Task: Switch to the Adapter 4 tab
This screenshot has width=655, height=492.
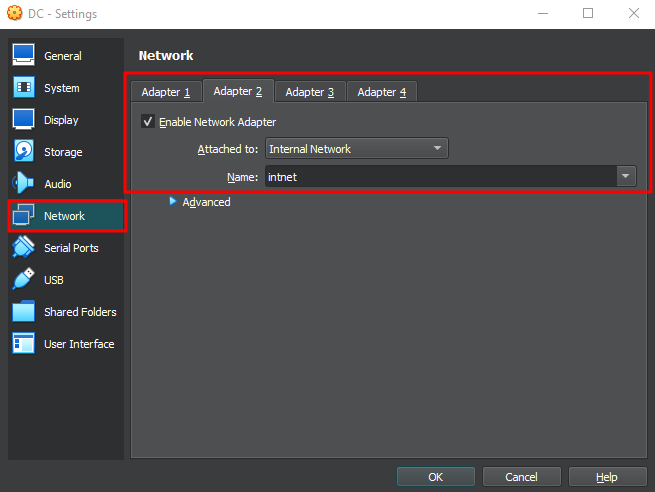Action: [382, 92]
